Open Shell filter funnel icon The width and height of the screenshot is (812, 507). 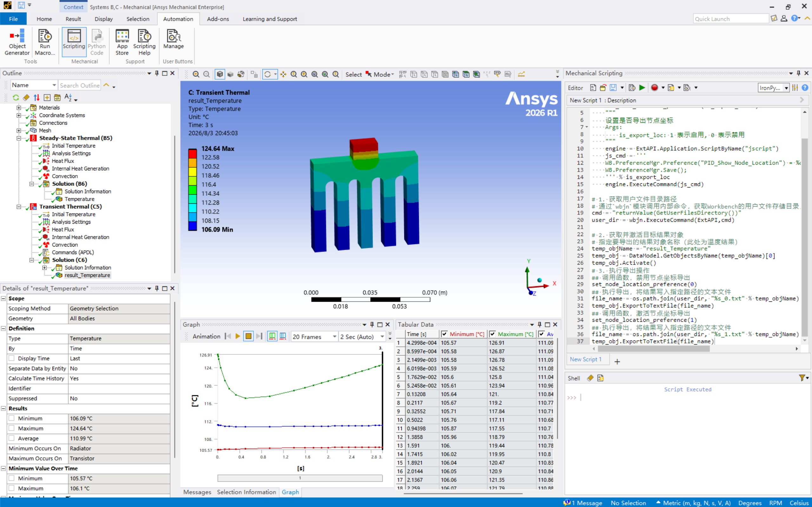click(802, 378)
